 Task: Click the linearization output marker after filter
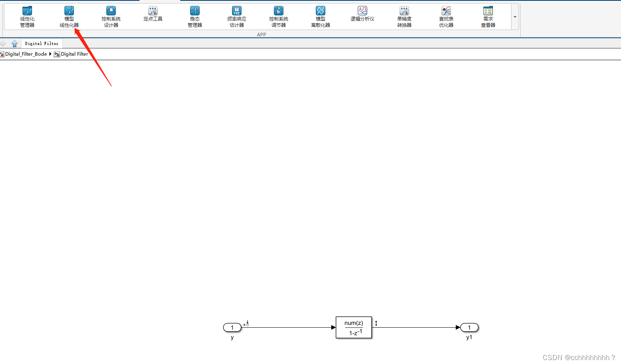tap(376, 323)
